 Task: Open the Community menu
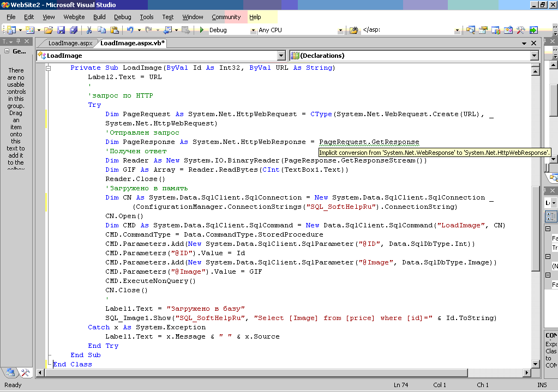click(x=226, y=17)
